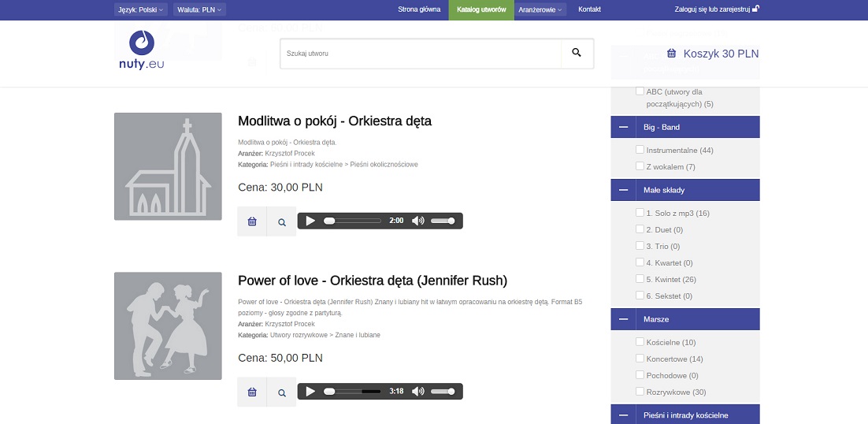The width and height of the screenshot is (868, 424).
Task: Mute the Power of love audio player
Action: tap(417, 391)
